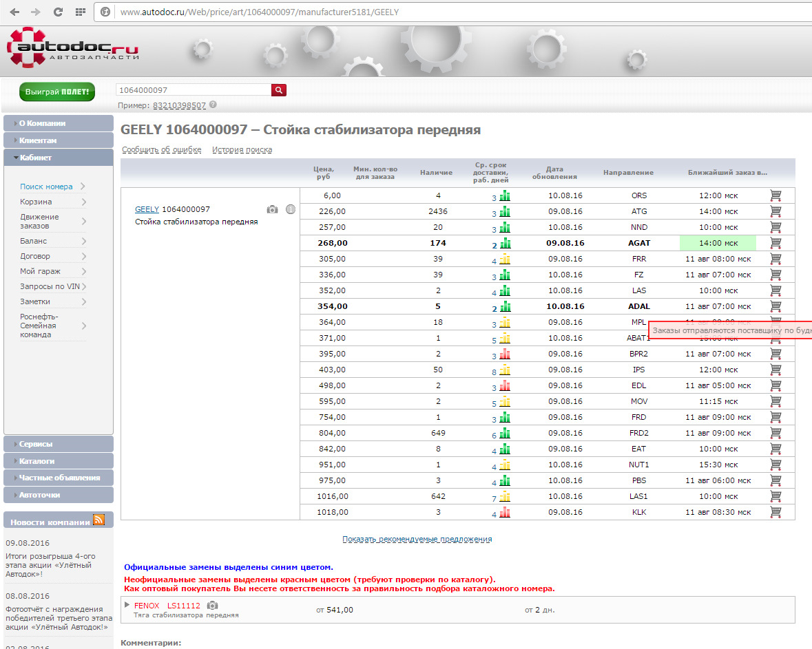Open Корзина in the sidebar menu
This screenshot has height=649, width=812.
pos(36,202)
